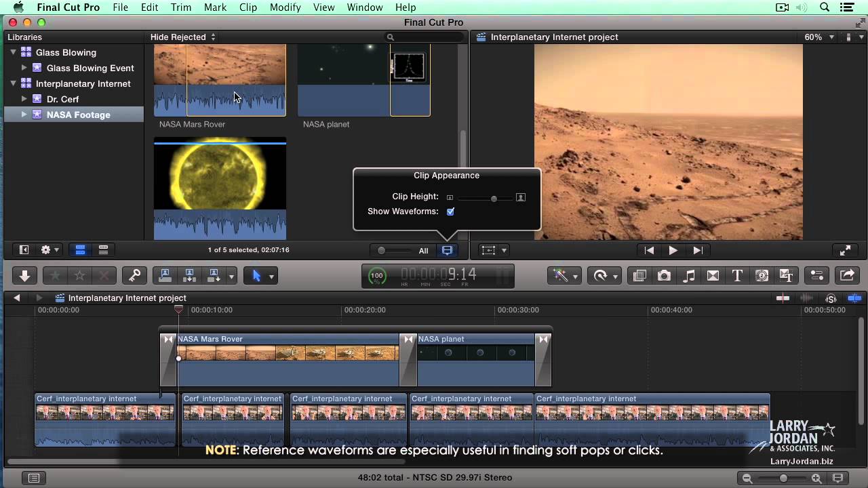Switch browser to list view
The width and height of the screenshot is (868, 488).
103,250
